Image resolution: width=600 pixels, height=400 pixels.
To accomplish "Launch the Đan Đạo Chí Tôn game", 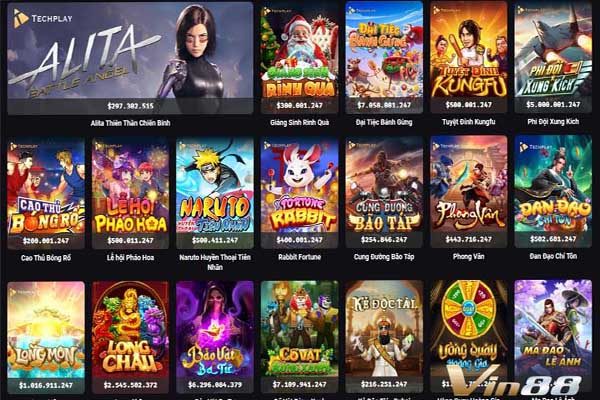I will click(x=553, y=192).
